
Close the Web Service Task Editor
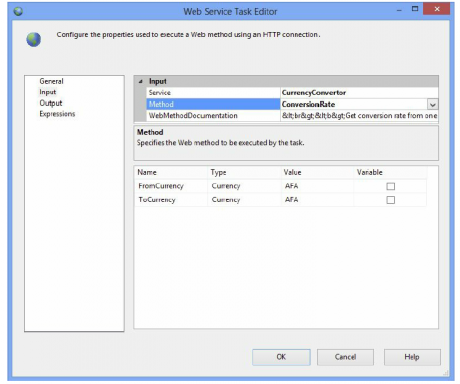[x=437, y=9]
